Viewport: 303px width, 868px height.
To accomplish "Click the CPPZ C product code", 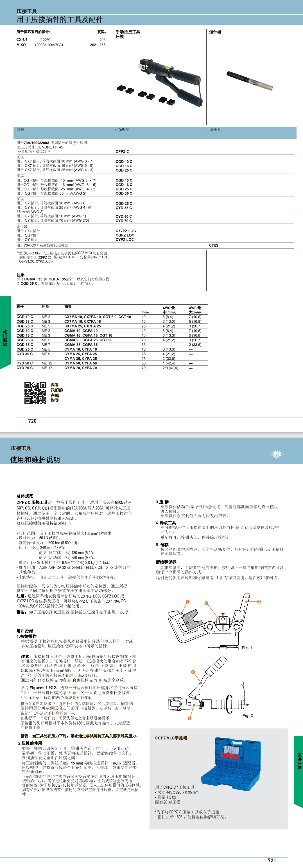I will coord(122,151).
